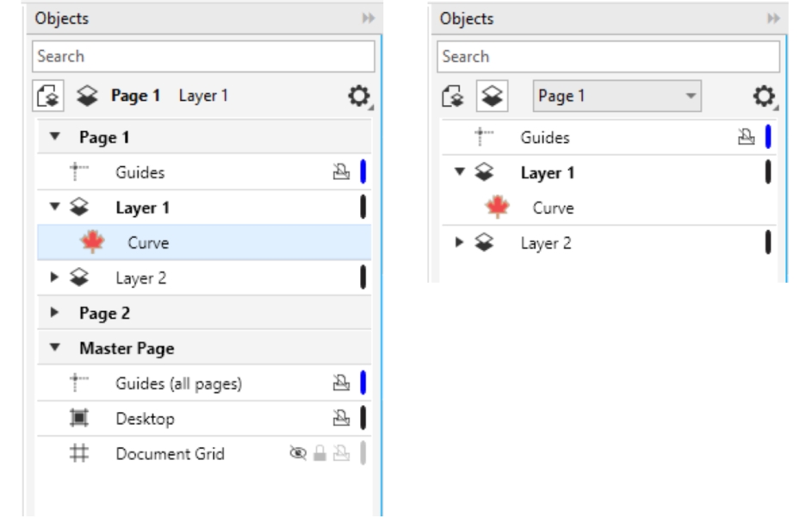Screen dimensions: 812x517
Task: Toggle the lock icon on Document Grid row
Action: click(x=319, y=454)
